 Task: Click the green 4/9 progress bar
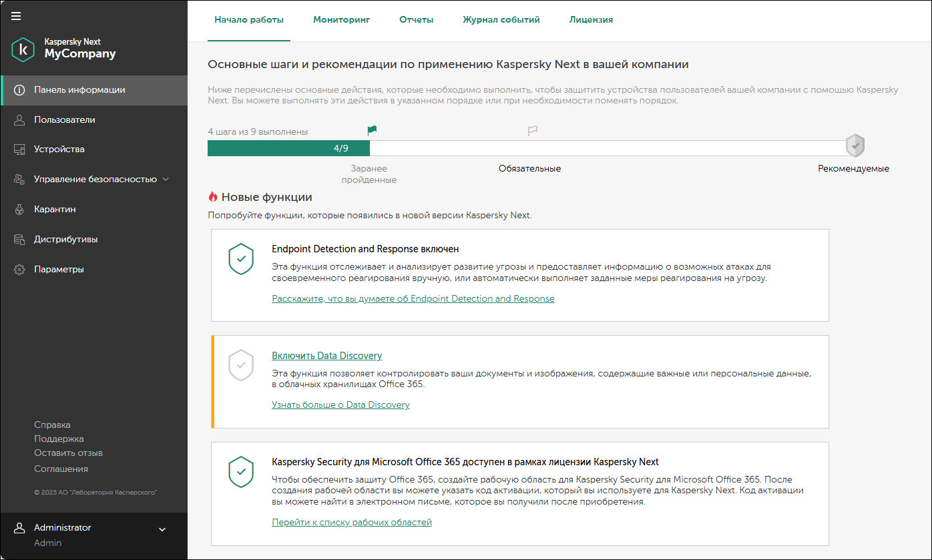(288, 148)
